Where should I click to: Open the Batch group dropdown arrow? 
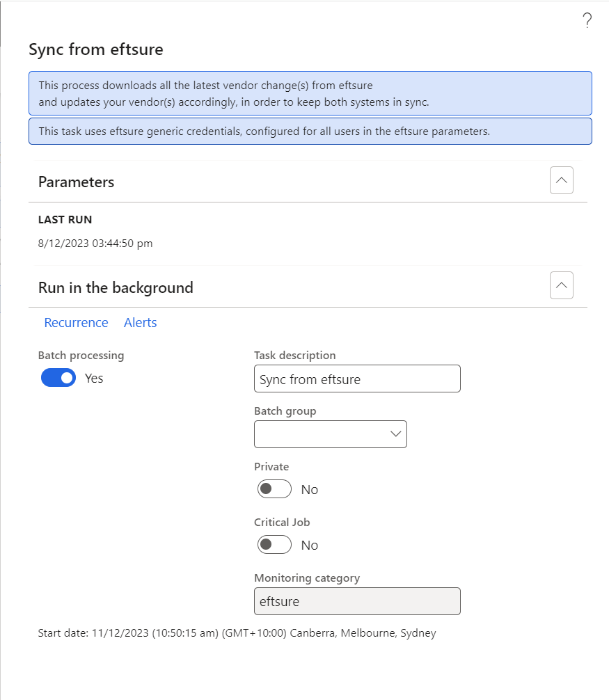tap(395, 434)
